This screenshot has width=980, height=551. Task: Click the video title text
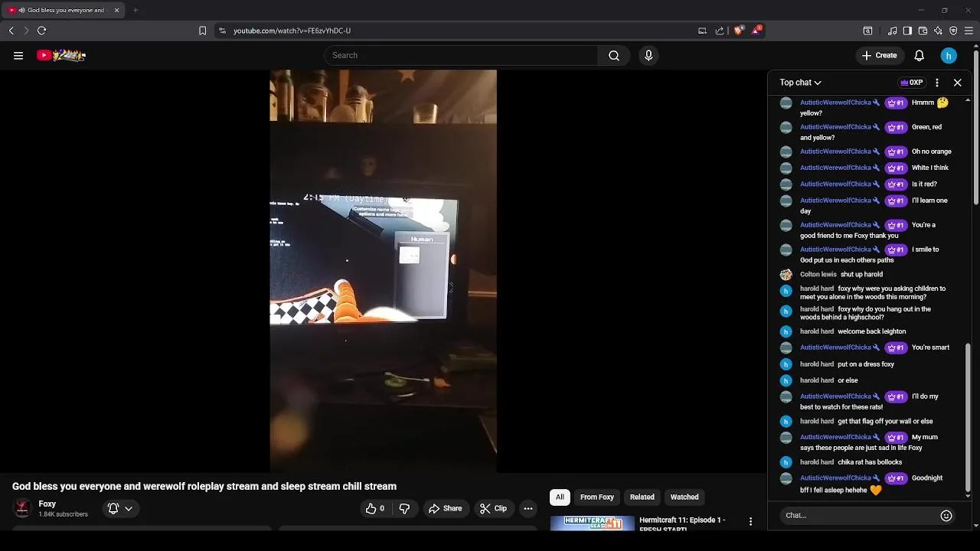click(204, 486)
